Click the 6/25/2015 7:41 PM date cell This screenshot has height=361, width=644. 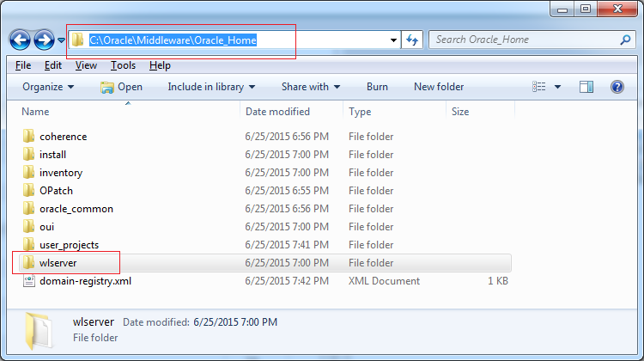[287, 245]
